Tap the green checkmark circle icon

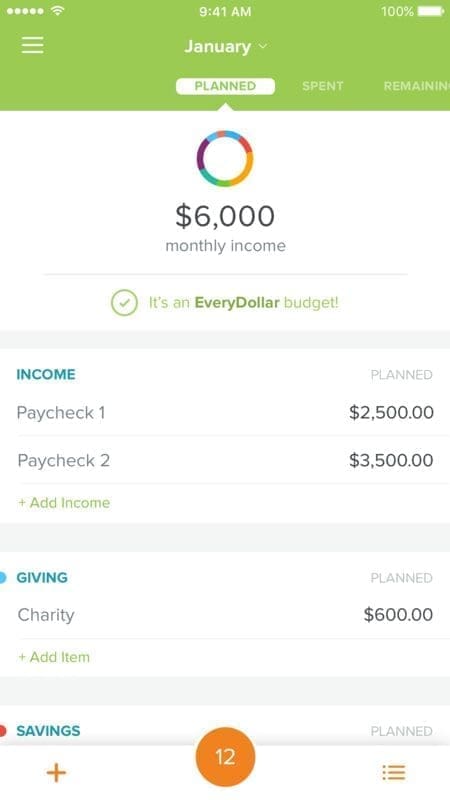pyautogui.click(x=124, y=303)
